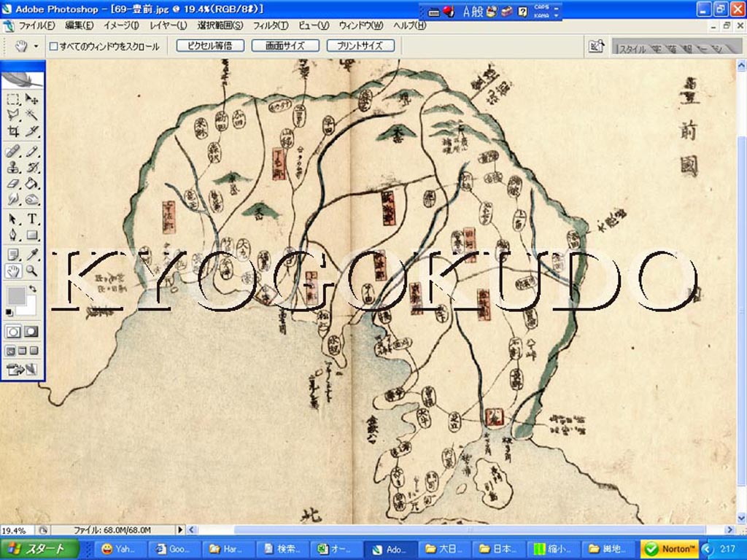This screenshot has width=747, height=560.
Task: Select the Crop tool
Action: 13,131
